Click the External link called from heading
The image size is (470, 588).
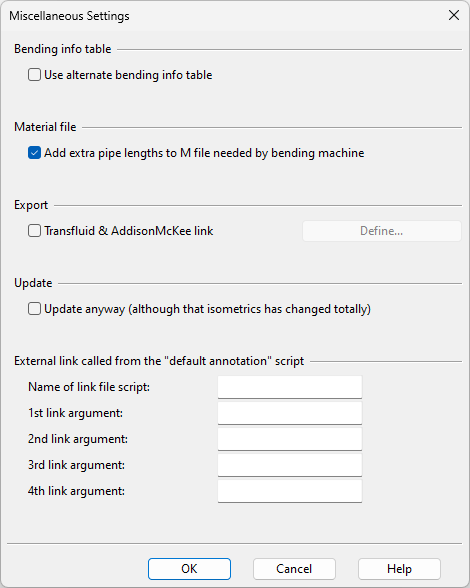click(159, 361)
